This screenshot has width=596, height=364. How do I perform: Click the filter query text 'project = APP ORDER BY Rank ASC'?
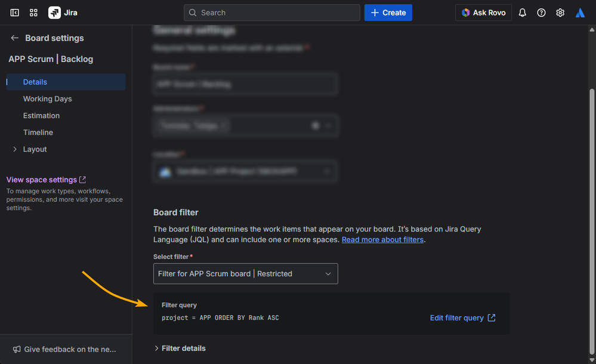click(x=220, y=317)
